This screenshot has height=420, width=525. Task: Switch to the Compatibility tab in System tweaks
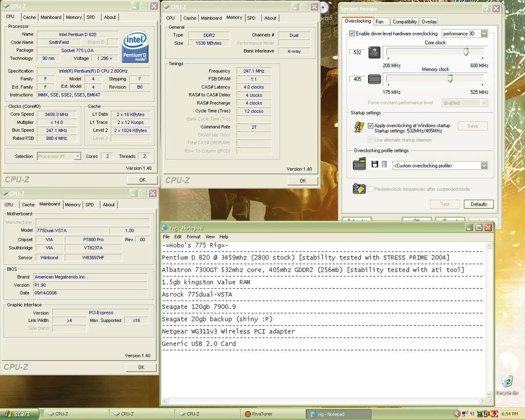(405, 22)
